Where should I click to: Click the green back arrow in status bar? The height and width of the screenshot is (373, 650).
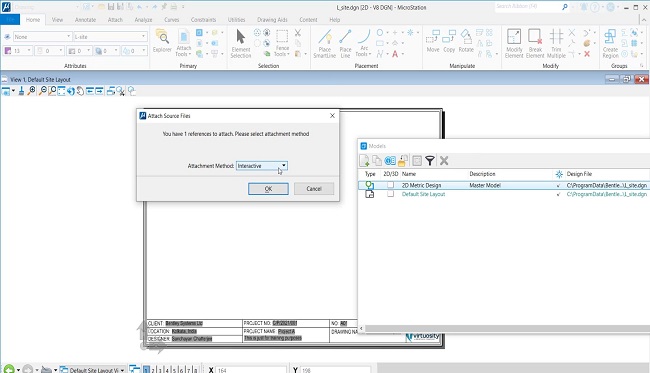click(x=8, y=369)
